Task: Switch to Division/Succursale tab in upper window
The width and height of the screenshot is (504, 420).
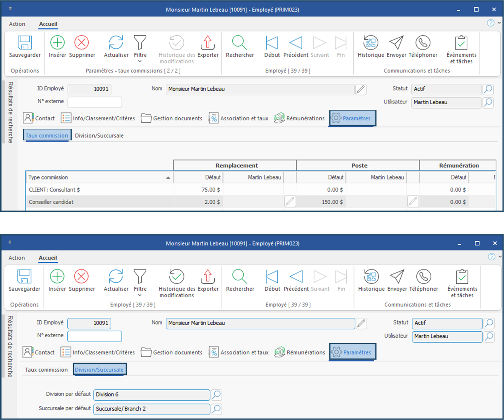Action: click(x=99, y=135)
